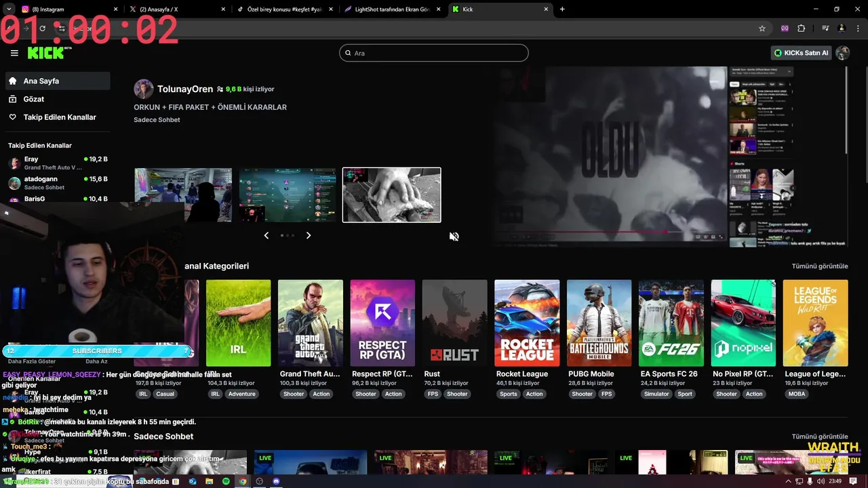Open the Rust category card
Screen dimensions: 868x488
(454, 323)
